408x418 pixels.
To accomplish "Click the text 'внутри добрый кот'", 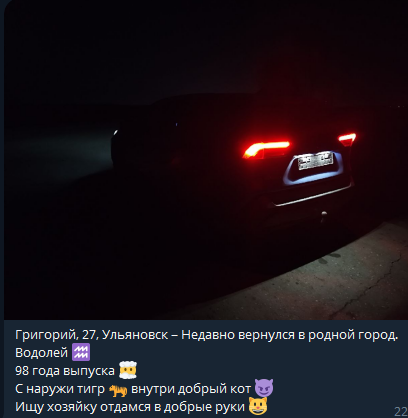I will click(191, 389).
